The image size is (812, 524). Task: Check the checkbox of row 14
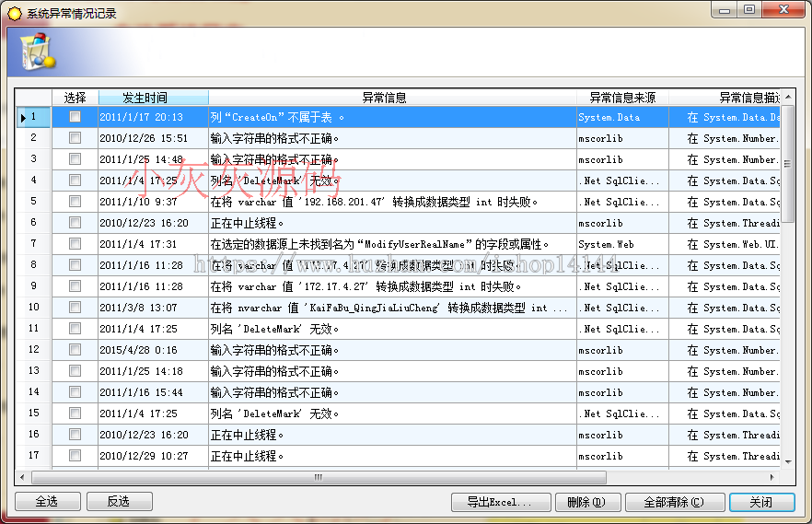coord(75,392)
